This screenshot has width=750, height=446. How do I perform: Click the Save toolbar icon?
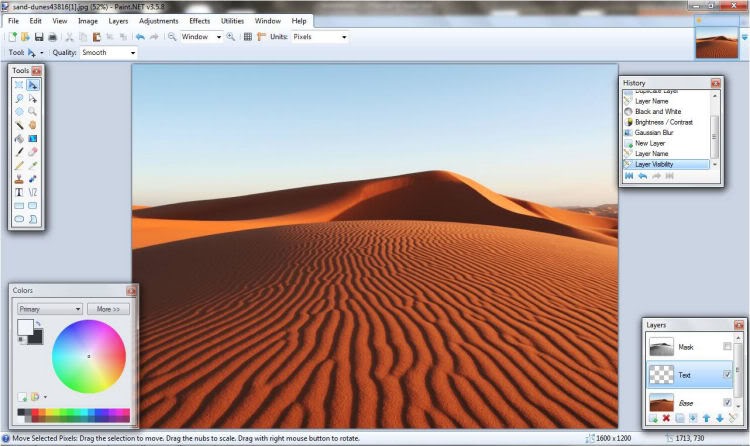[39, 37]
